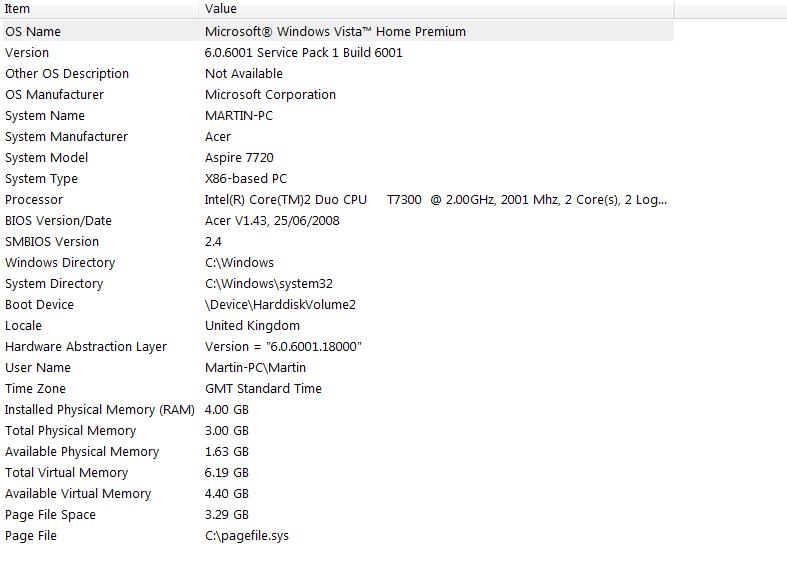Screen dimensions: 787x576
Task: Select the Total Virtual Memory row
Action: [x=337, y=473]
